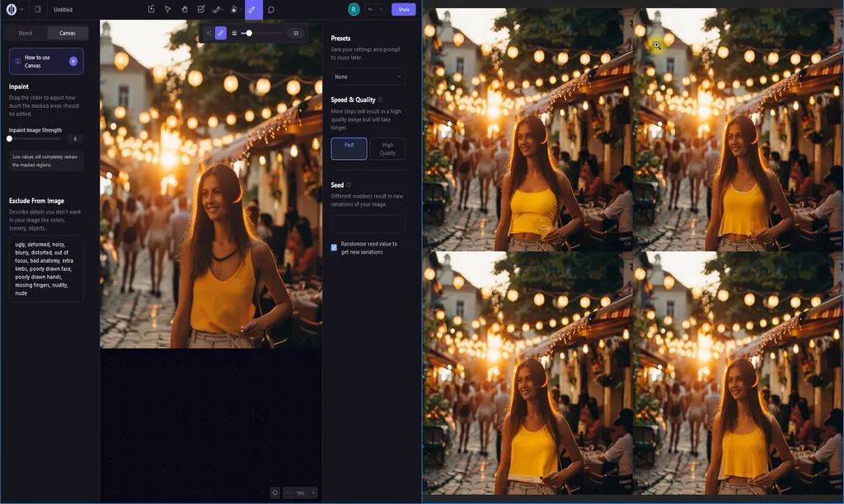Expand the app logo menu chevron
The image size is (844, 504).
(21, 10)
